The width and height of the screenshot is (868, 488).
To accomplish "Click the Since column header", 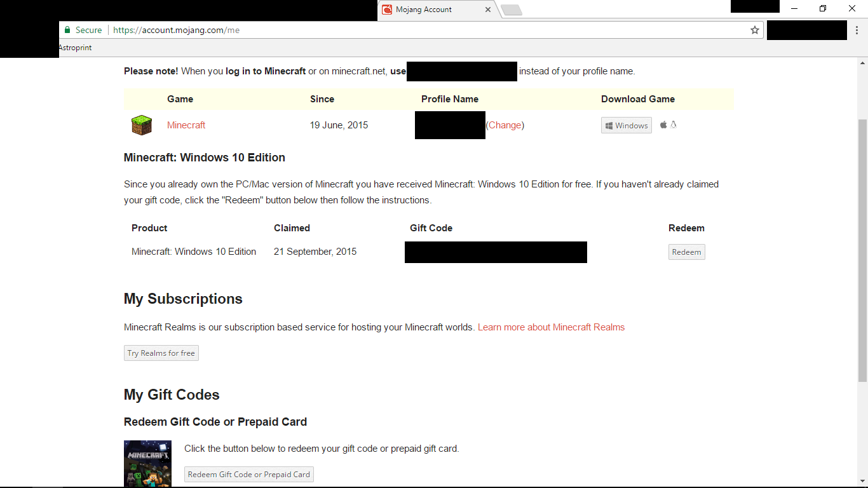I will pyautogui.click(x=322, y=99).
